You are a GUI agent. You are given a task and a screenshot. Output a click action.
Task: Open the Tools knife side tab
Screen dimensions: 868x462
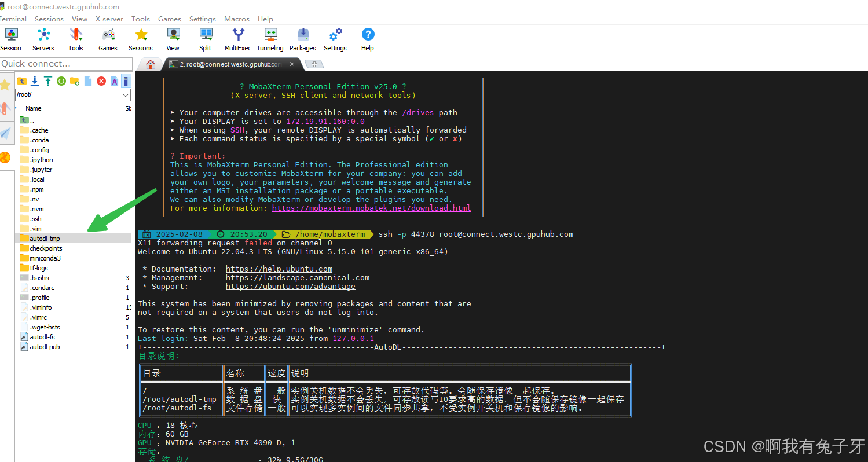[x=5, y=109]
